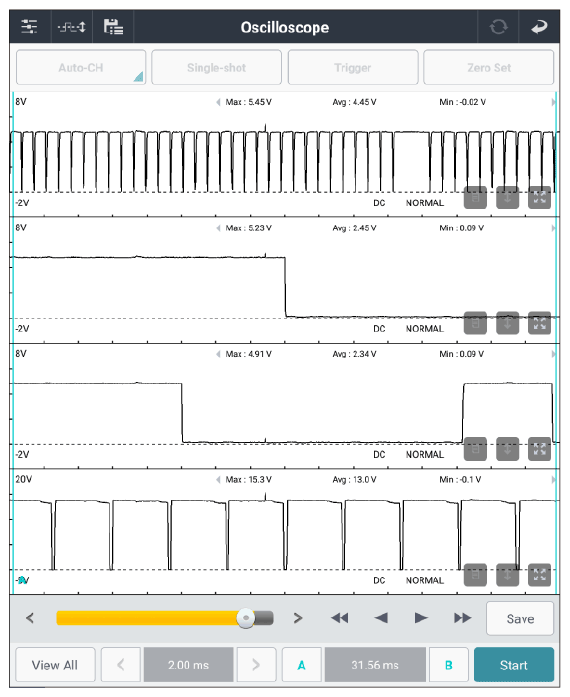Open the Trigger settings

click(x=353, y=67)
